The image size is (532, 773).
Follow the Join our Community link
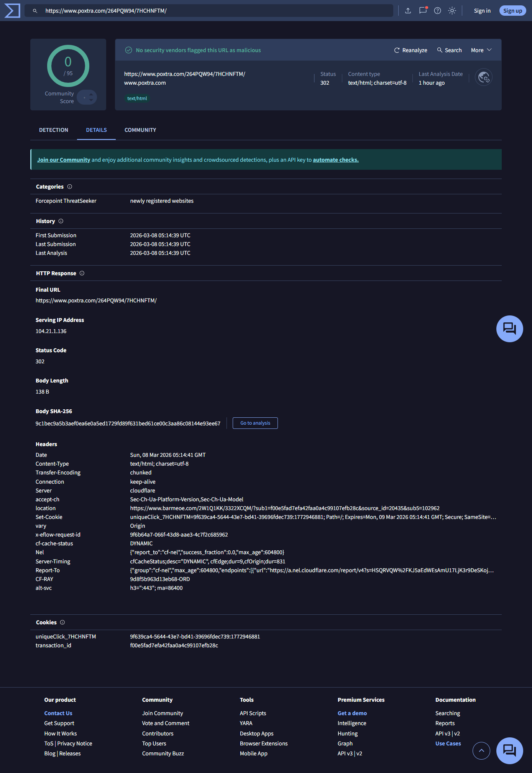pos(64,160)
